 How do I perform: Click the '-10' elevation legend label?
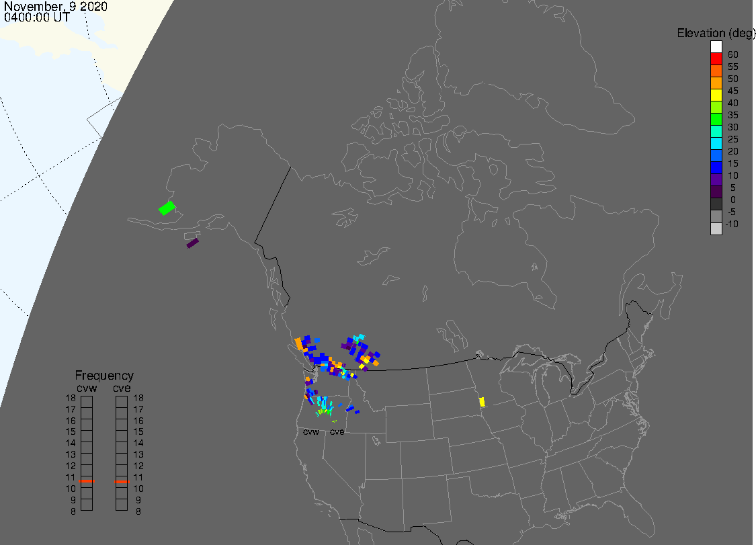(732, 224)
